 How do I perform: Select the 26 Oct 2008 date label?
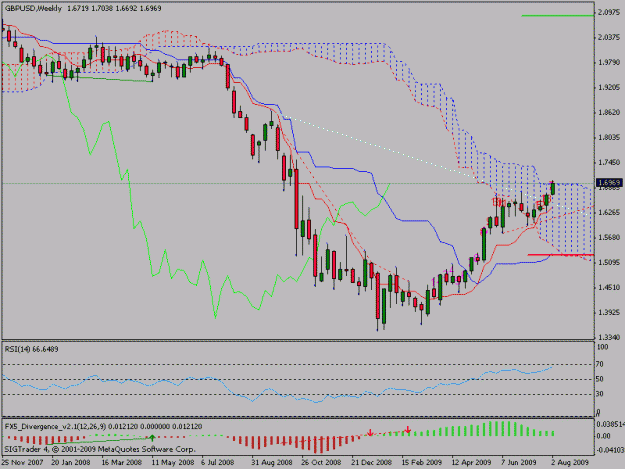click(x=321, y=463)
